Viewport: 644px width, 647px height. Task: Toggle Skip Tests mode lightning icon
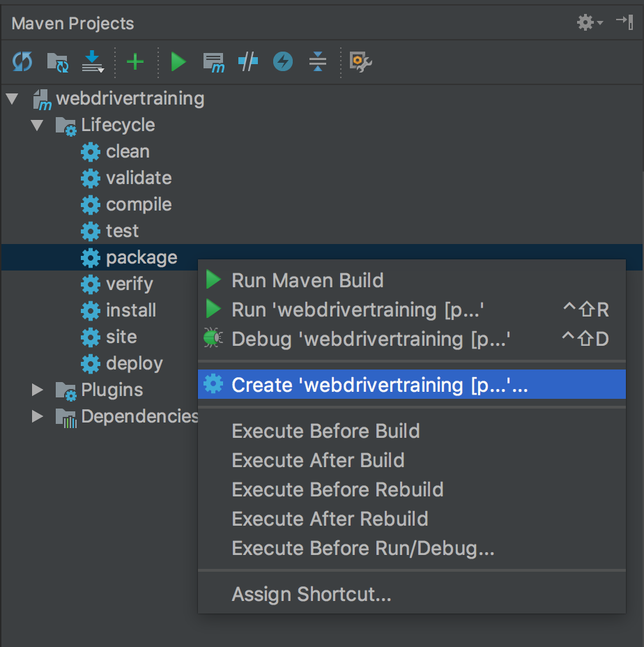(x=282, y=62)
